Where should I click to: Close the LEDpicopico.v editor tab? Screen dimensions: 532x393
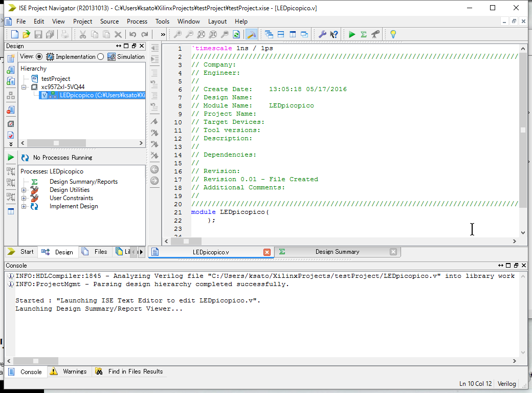point(267,252)
